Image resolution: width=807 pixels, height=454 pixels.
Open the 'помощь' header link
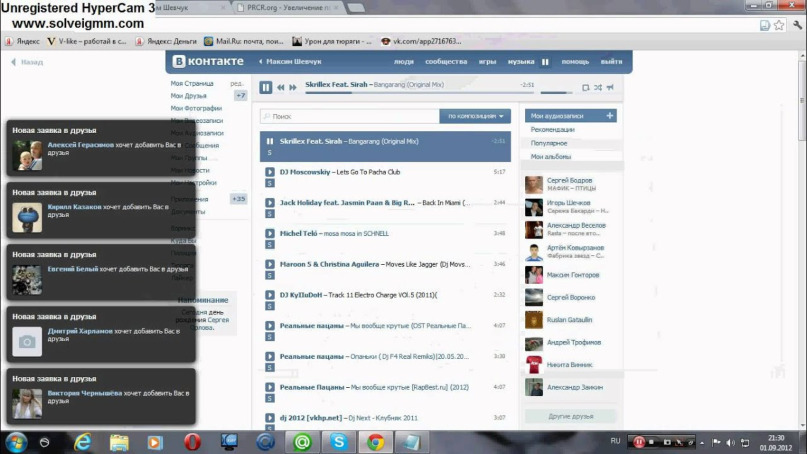(575, 61)
